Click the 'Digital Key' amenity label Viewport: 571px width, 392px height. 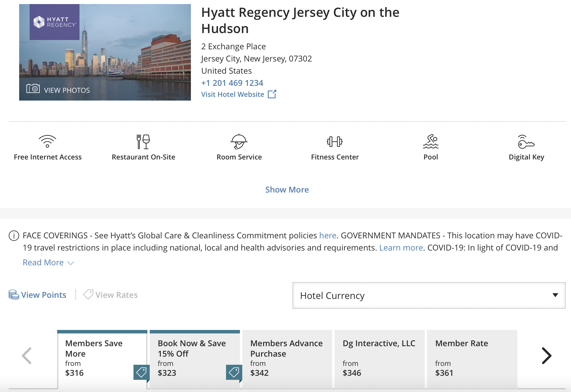pos(526,157)
